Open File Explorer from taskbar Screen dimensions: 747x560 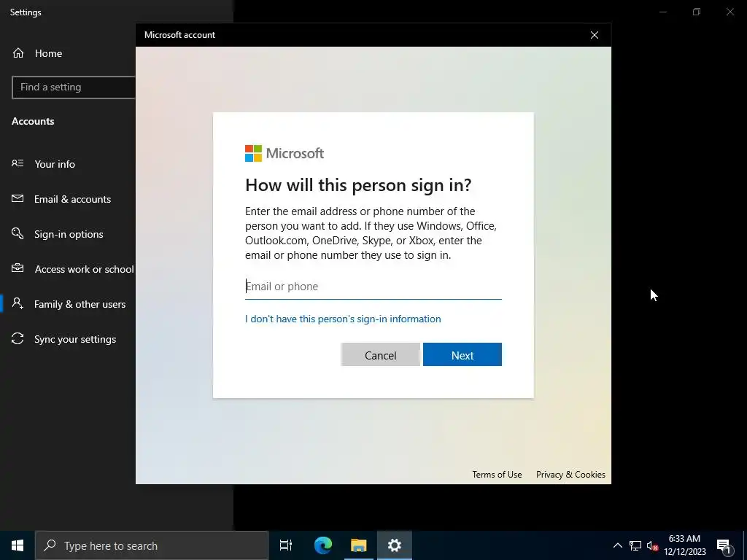point(358,545)
